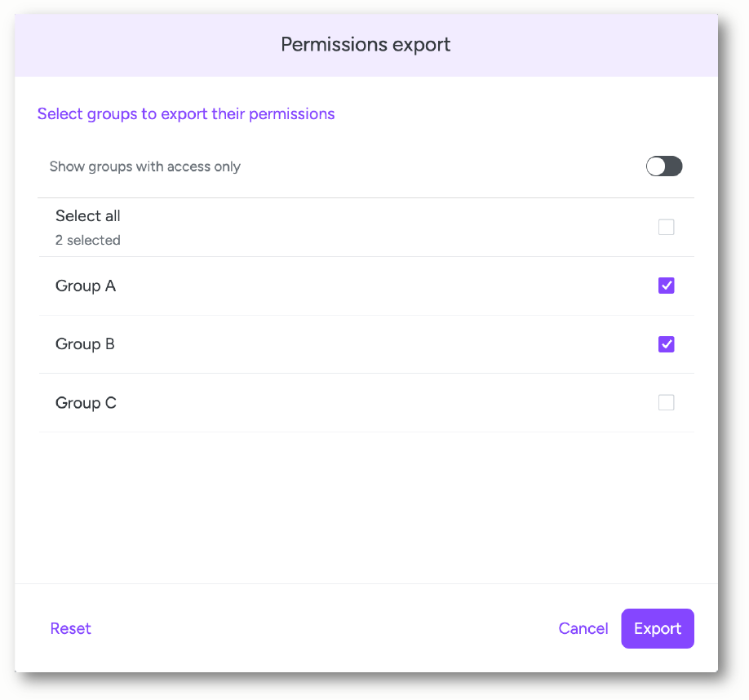This screenshot has width=749, height=700.
Task: Uncheck the Group A checkbox
Action: click(666, 286)
